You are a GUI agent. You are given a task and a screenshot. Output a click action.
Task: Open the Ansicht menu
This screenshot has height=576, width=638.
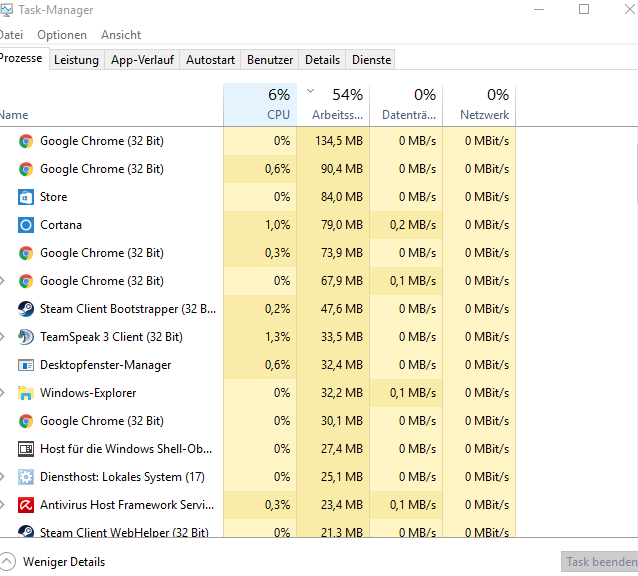(121, 35)
